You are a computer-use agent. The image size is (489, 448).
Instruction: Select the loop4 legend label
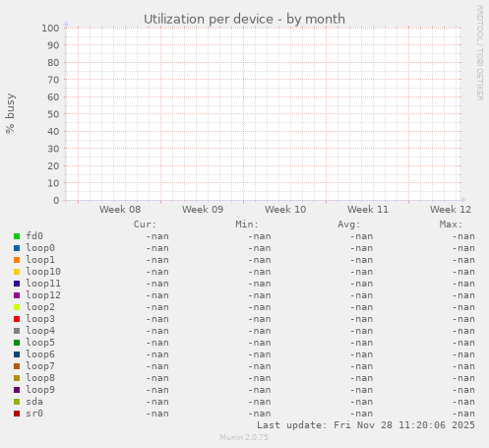(40, 331)
